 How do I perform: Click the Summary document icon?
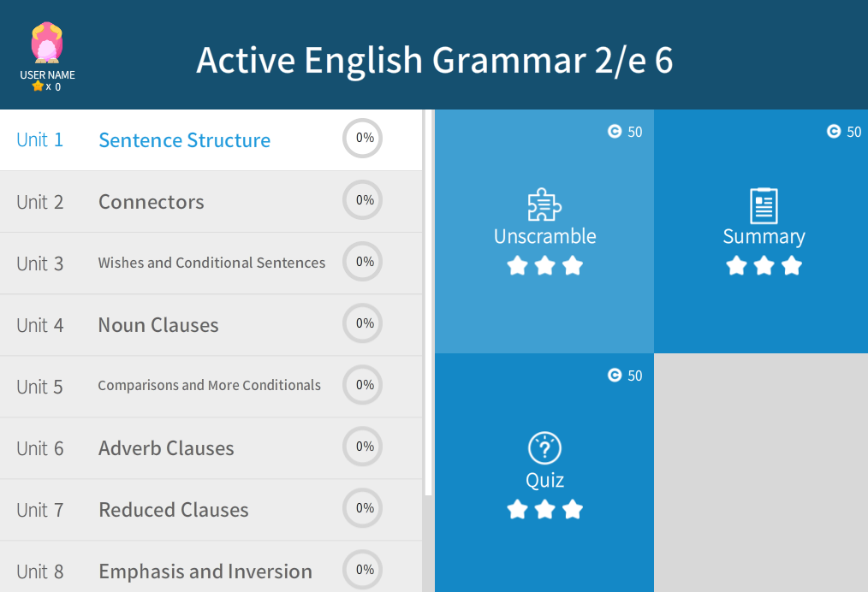click(764, 205)
